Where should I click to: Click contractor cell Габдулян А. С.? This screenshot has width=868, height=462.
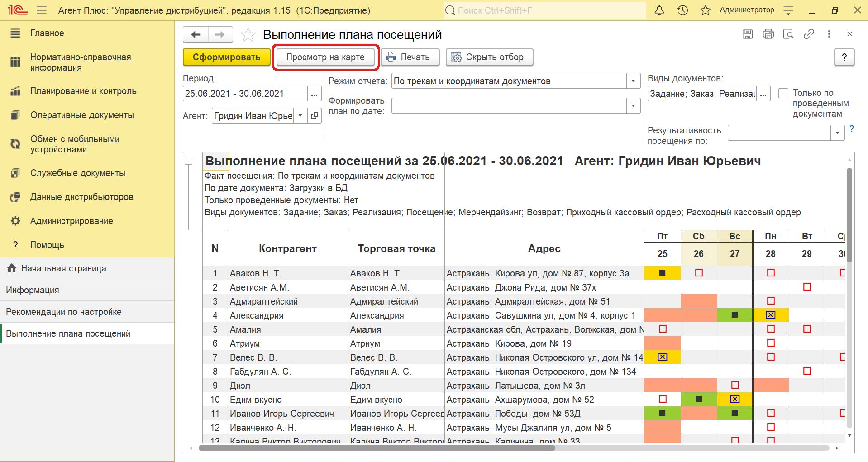point(288,372)
